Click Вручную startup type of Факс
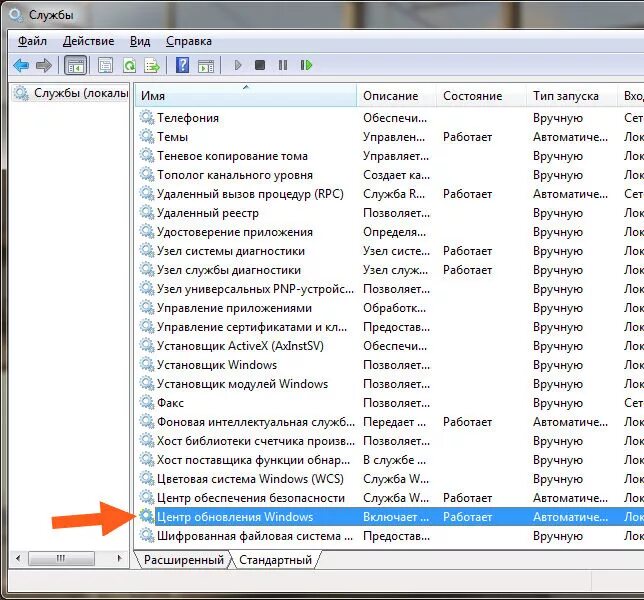The height and width of the screenshot is (600, 644). 558,403
